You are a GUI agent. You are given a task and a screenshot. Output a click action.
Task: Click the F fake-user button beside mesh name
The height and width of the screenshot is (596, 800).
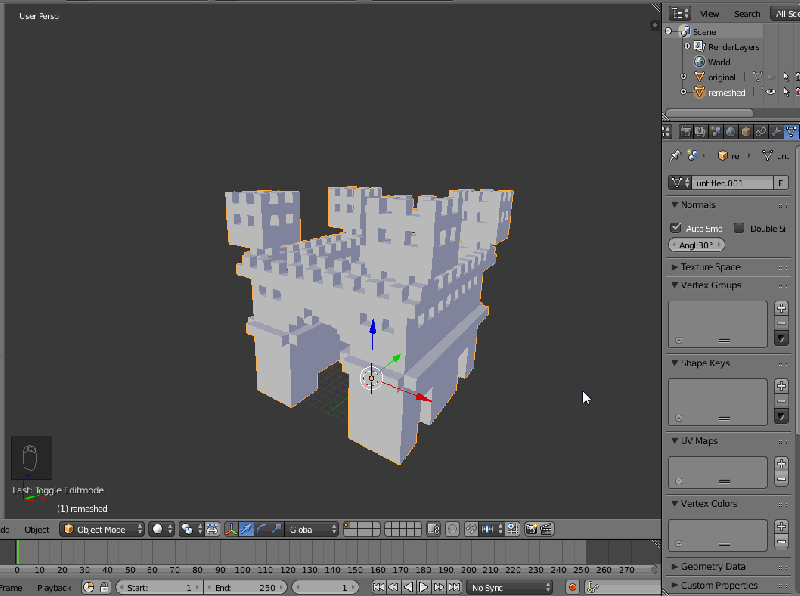coord(781,182)
